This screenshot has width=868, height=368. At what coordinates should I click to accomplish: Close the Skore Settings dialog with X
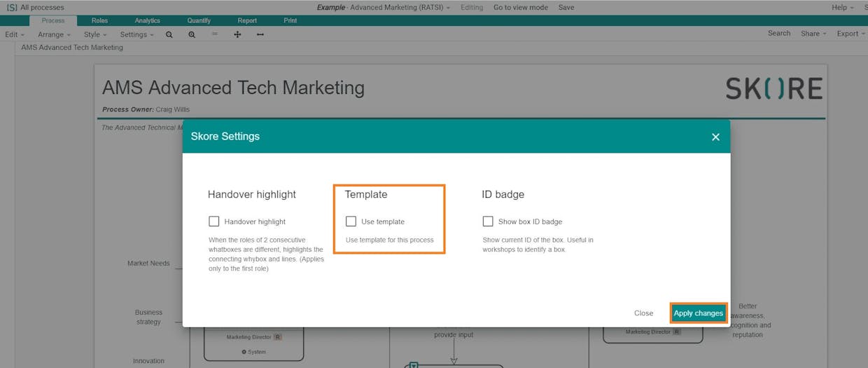[x=715, y=137]
